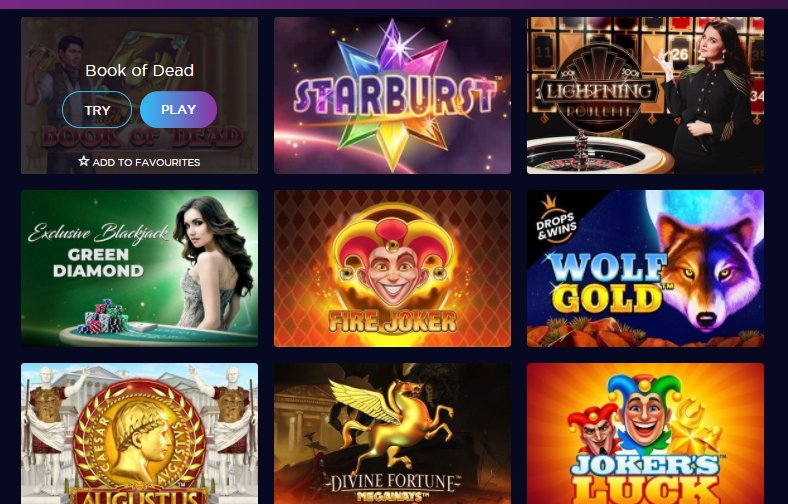Click the Book of Dead title text

pos(139,70)
